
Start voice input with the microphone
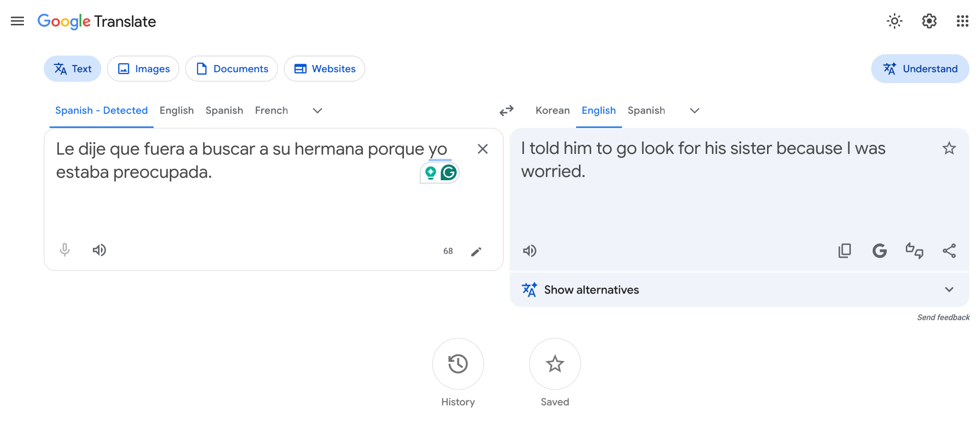point(65,250)
